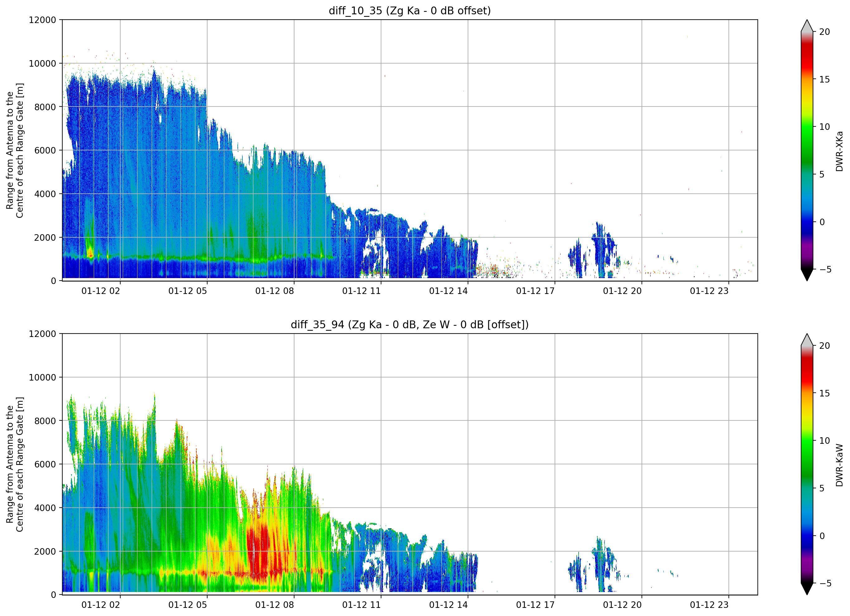Screen dimensions: 850x616
Task: Click the '2000' y-tick in the diff_35_94 plot
Action: click(45, 551)
